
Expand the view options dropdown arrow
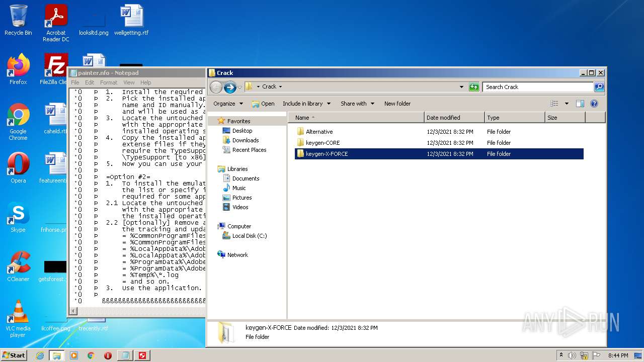point(567,104)
